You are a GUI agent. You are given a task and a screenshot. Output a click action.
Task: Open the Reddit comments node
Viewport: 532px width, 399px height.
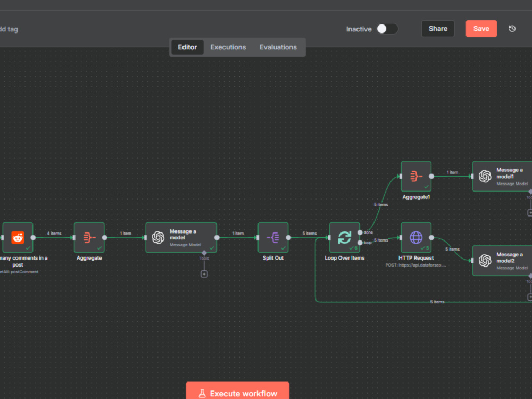point(18,237)
